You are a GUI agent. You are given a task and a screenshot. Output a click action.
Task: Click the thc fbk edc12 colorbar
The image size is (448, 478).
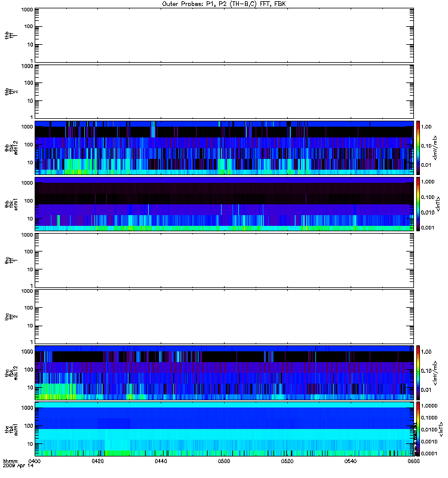[418, 372]
